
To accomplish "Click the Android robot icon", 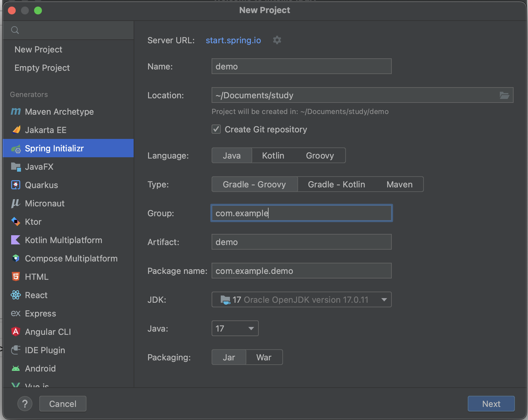I will tap(16, 369).
